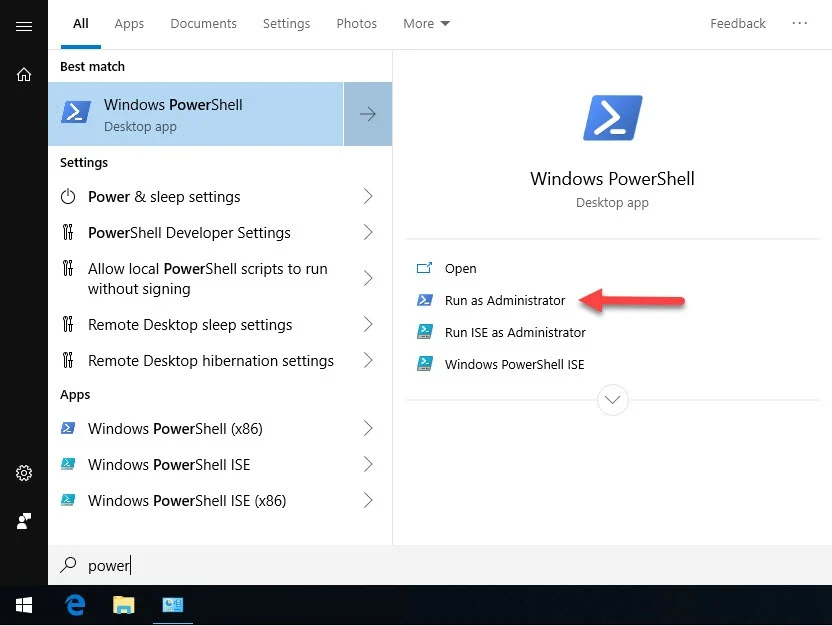This screenshot has height=626, width=832.
Task: Open Power & sleep settings
Action: pos(164,197)
